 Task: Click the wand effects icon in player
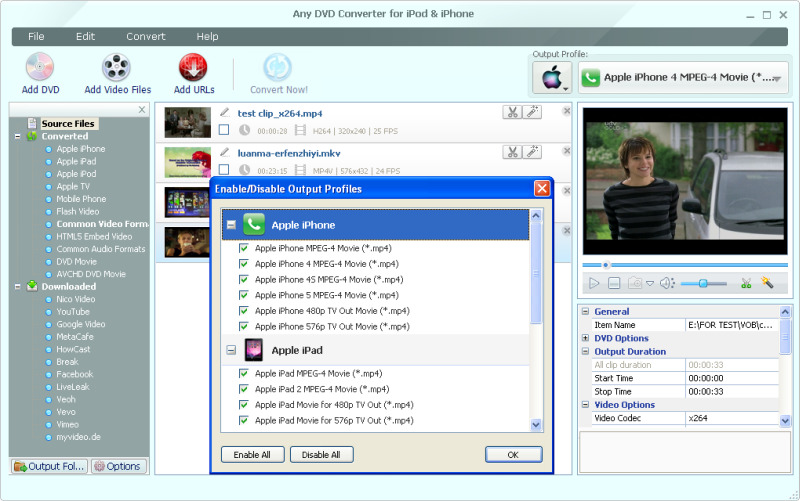[767, 282]
